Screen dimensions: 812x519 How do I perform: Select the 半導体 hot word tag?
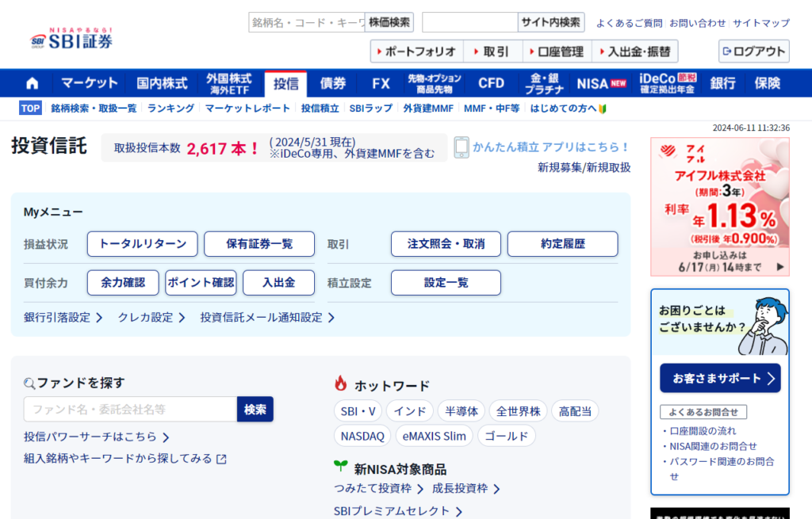coord(461,411)
